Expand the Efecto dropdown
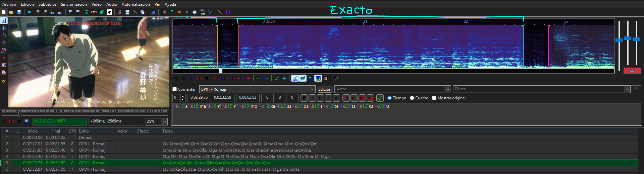 (627, 89)
